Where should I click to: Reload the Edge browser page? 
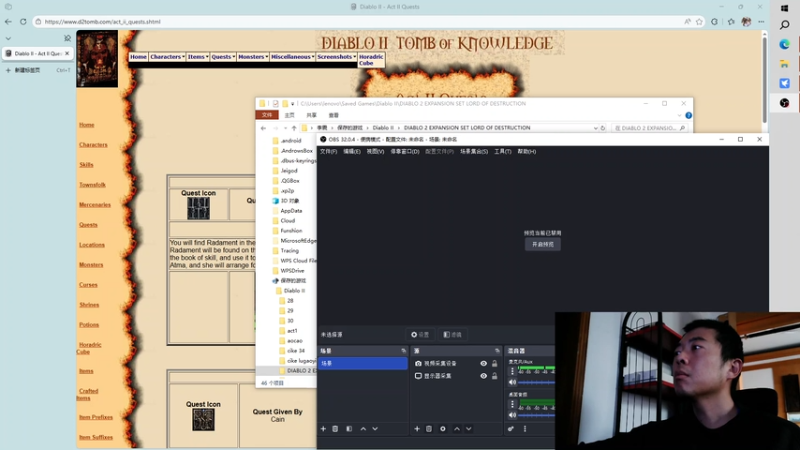23,21
